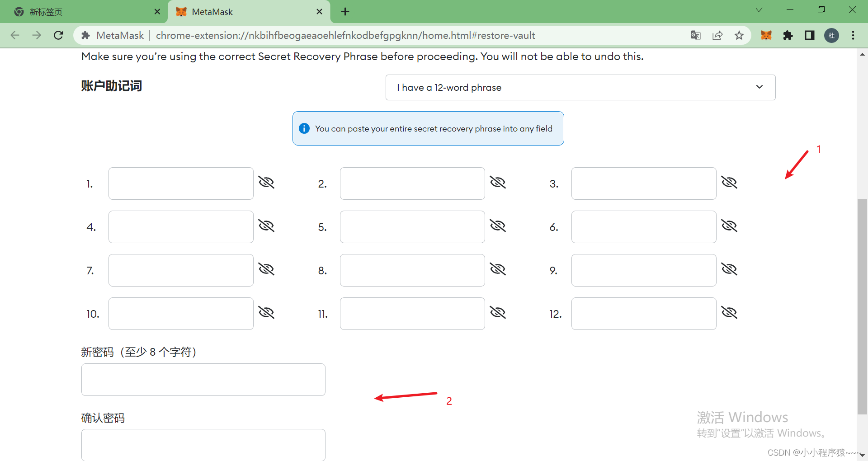Open a new tab with the plus button
This screenshot has width=868, height=461.
(x=345, y=12)
